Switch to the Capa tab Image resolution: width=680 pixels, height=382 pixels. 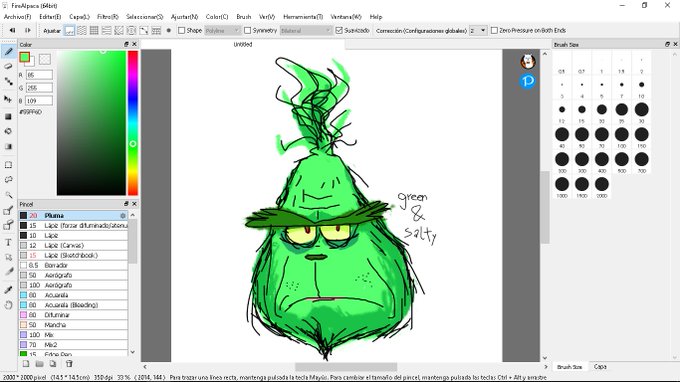click(x=600, y=367)
